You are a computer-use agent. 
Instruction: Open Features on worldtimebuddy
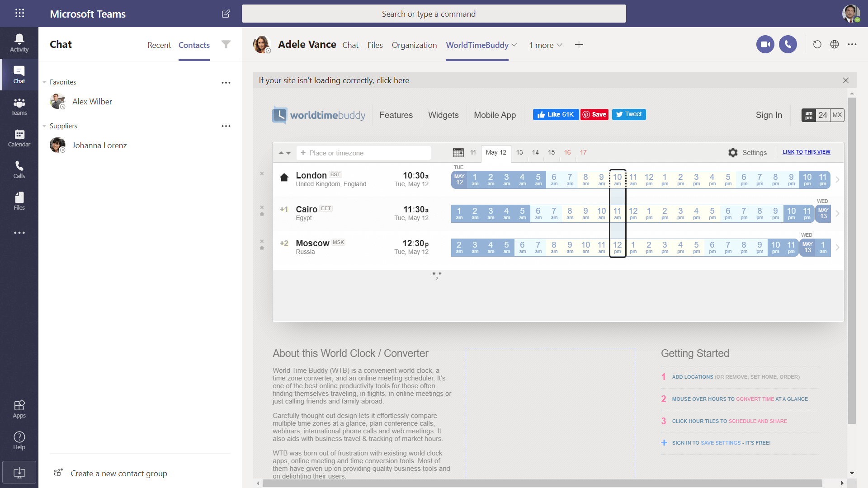396,115
